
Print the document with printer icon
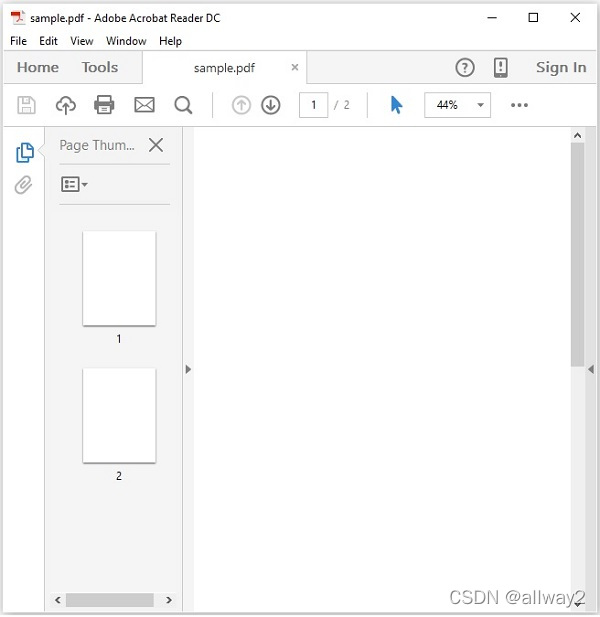(x=104, y=105)
